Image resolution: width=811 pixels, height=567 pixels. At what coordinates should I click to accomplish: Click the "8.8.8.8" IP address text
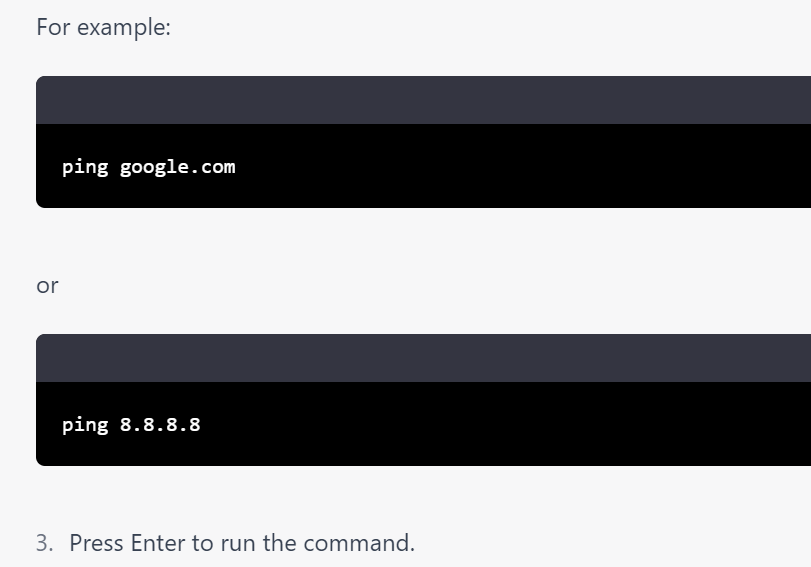160,425
